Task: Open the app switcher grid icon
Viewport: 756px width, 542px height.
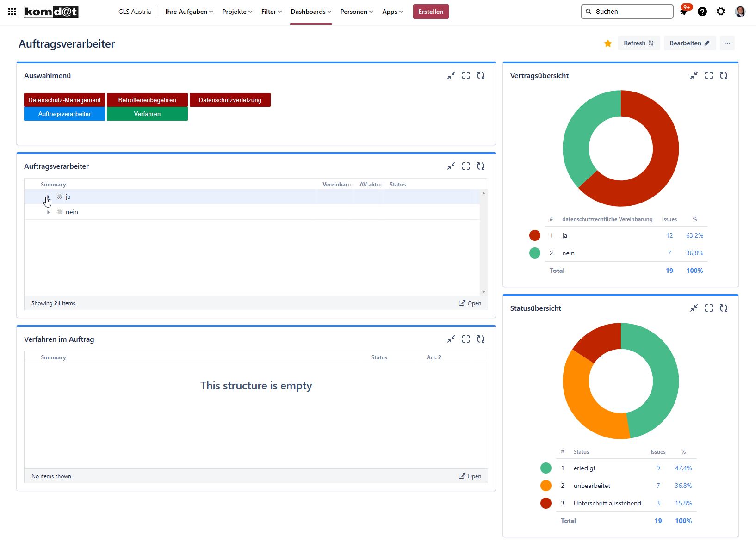Action: point(12,12)
